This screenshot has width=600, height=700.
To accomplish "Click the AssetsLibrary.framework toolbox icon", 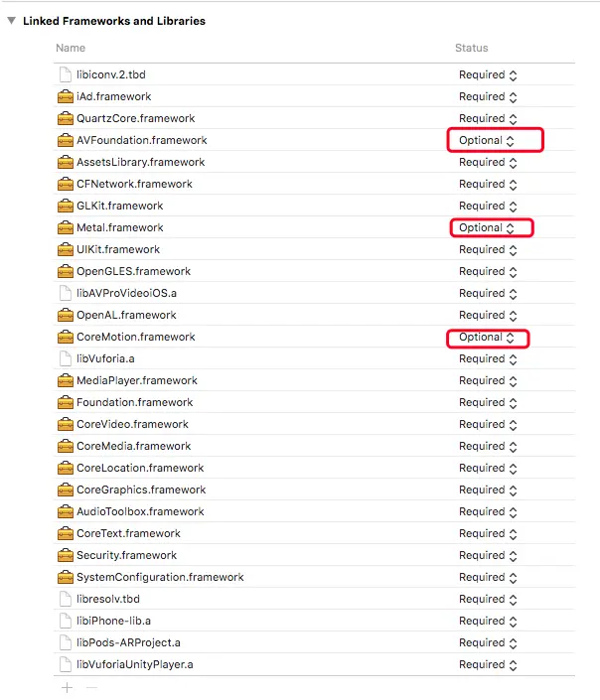I will 66,162.
